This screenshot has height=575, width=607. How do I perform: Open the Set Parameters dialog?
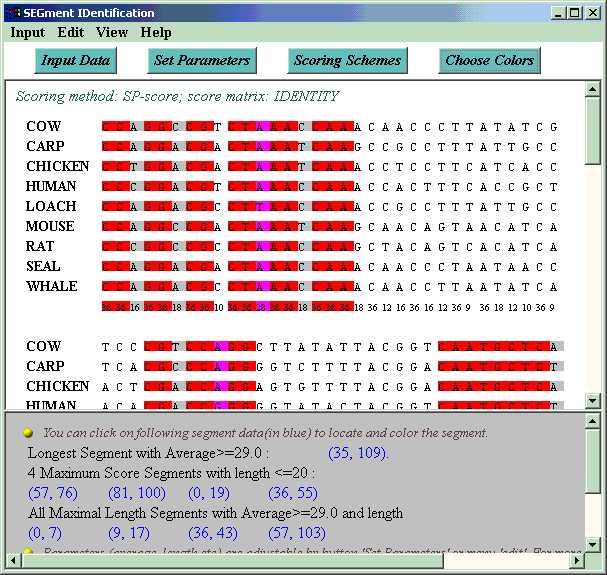(x=201, y=61)
